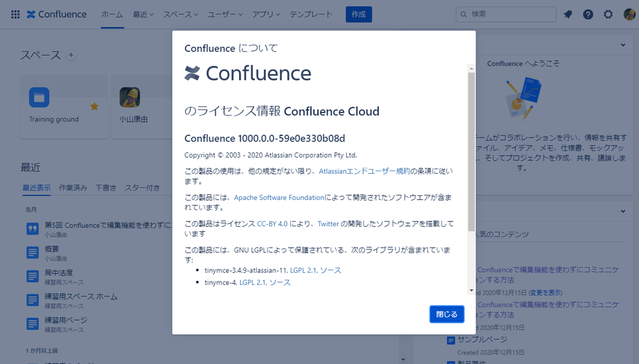639x364 pixels.
Task: Open the テンプレート menu item
Action: pyautogui.click(x=311, y=14)
